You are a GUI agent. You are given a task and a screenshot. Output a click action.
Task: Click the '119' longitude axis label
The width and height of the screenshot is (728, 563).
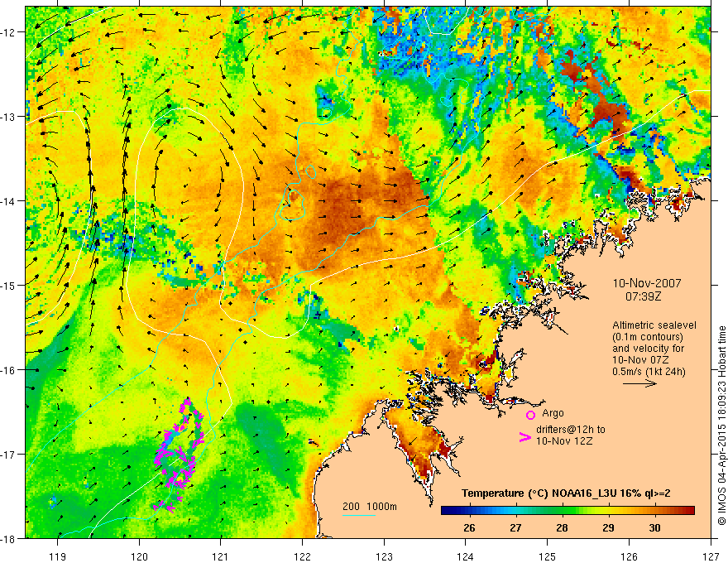click(57, 556)
